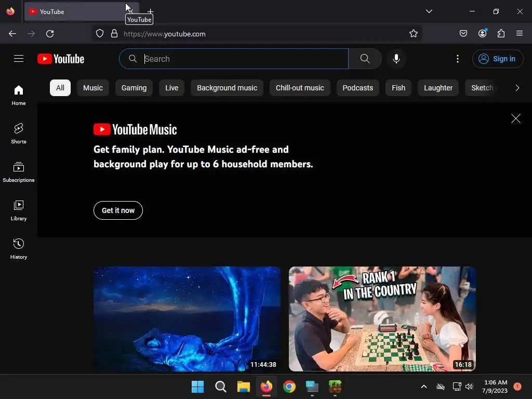This screenshot has width=532, height=399.
Task: Click the Sign in button
Action: click(x=497, y=59)
